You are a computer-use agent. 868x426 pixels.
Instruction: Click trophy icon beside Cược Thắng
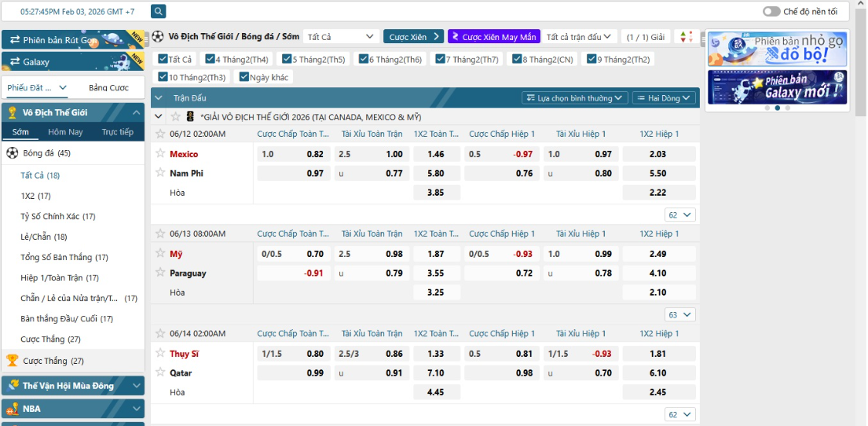[x=12, y=361]
